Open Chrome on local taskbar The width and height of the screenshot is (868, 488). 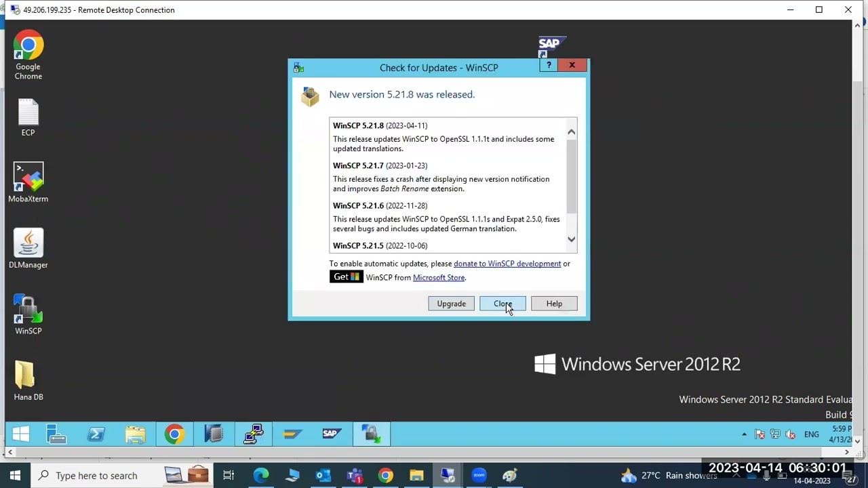tap(385, 476)
